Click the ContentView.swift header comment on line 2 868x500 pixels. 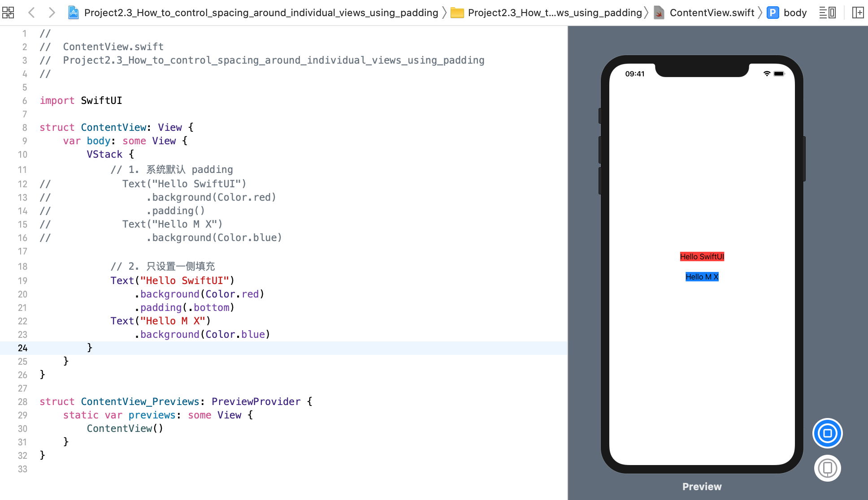click(x=113, y=47)
